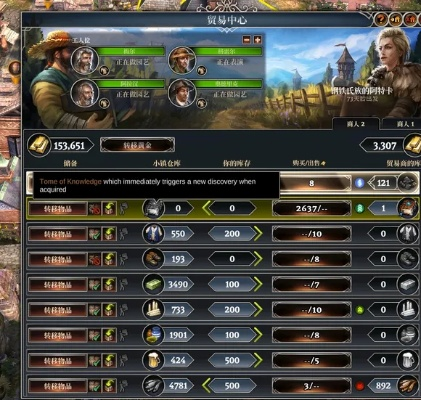Click the 转移物品 button in the candles row

(57, 310)
